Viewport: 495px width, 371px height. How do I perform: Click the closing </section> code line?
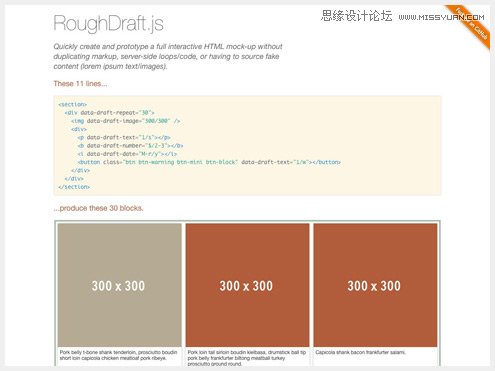tap(74, 187)
